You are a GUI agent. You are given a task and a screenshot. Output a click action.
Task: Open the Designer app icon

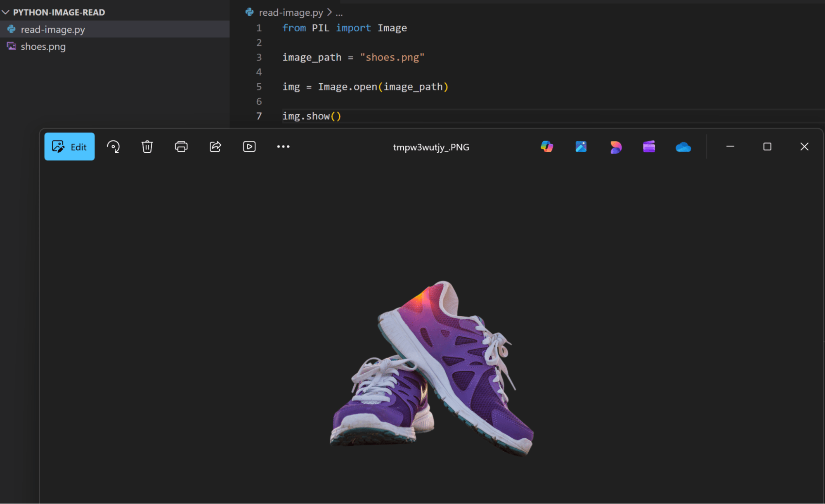[x=615, y=147]
